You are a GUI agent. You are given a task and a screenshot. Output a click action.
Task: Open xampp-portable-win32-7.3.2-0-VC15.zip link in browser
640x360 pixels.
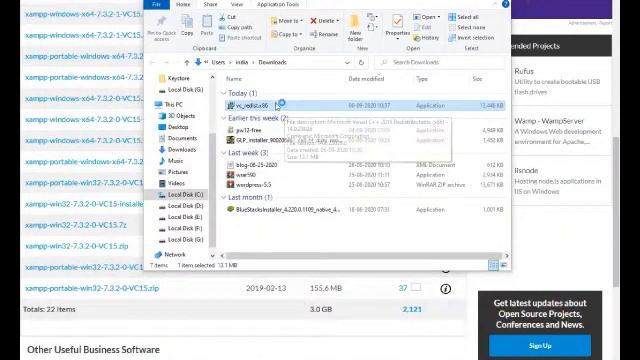point(92,288)
